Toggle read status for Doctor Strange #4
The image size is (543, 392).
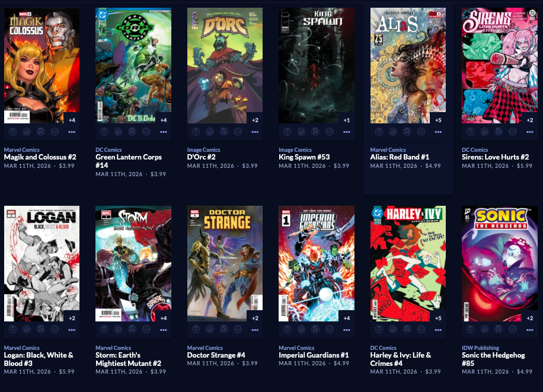pyautogui.click(x=223, y=330)
